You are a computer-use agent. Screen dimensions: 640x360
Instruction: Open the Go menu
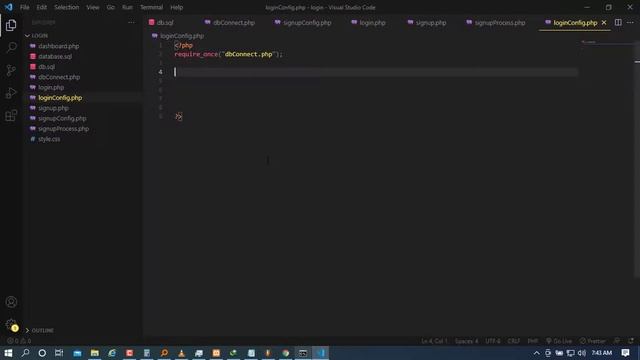pos(111,7)
